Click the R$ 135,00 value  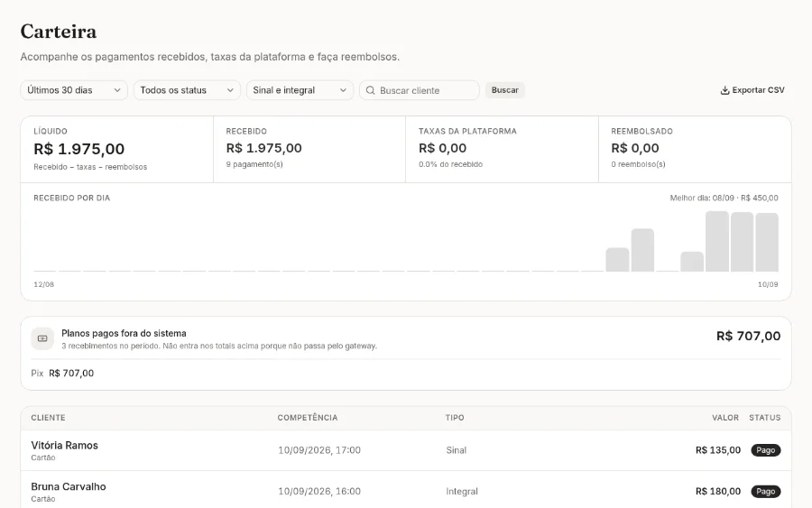click(x=718, y=450)
